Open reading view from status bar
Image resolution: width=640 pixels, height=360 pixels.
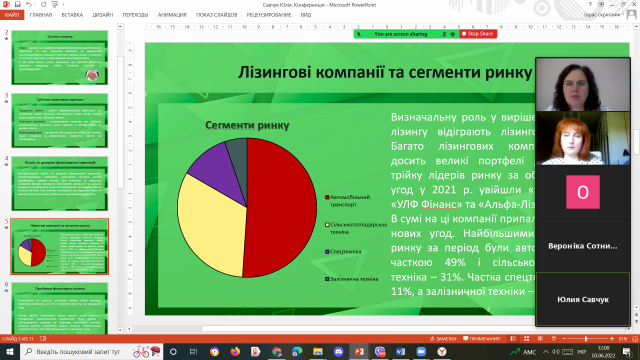pos(540,339)
